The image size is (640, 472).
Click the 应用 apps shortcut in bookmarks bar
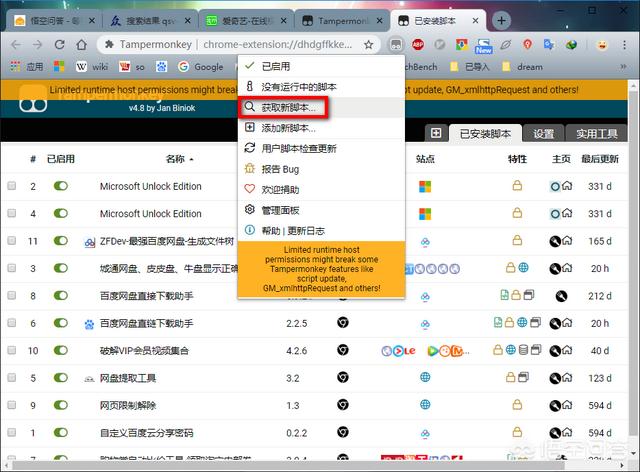click(x=27, y=67)
